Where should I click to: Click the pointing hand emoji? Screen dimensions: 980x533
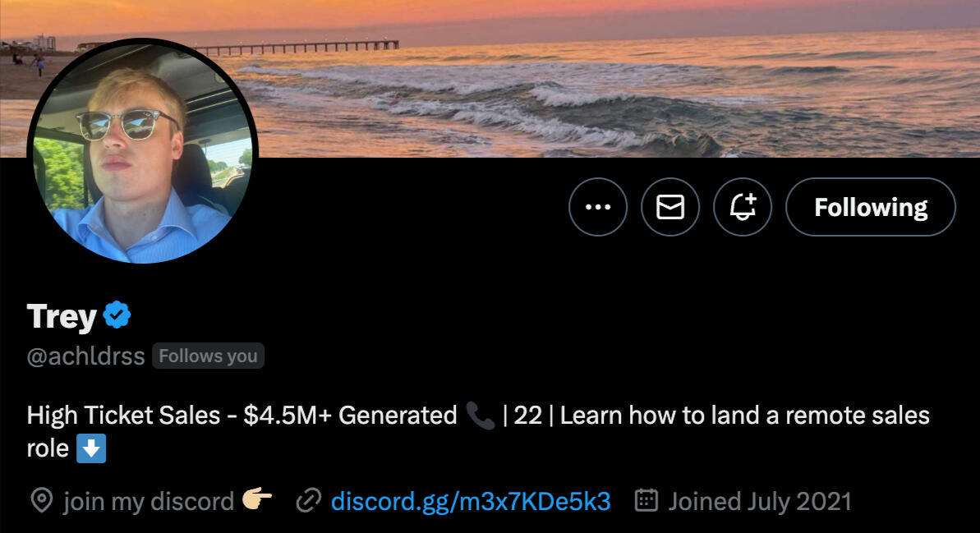pos(257,499)
